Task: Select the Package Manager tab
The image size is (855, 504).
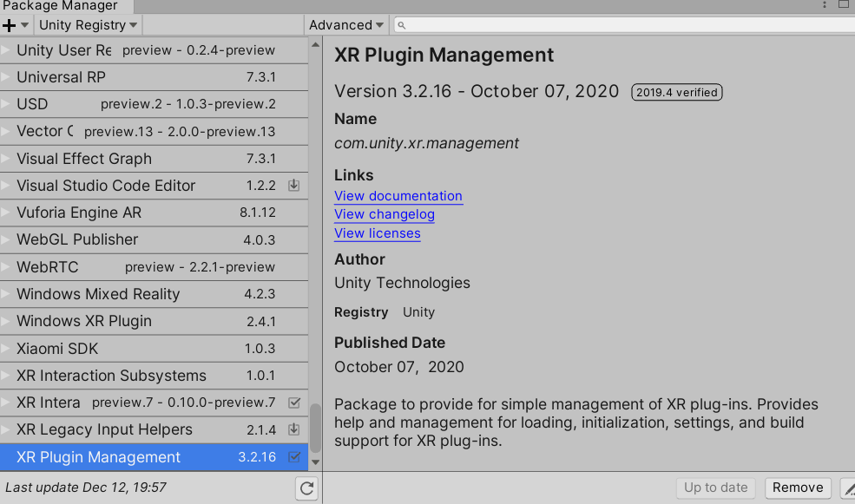Action: tap(67, 6)
